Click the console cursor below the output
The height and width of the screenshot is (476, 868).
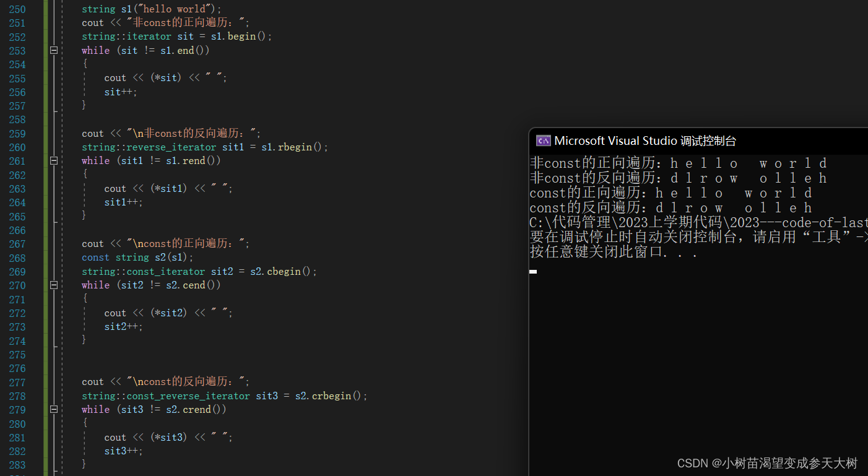pyautogui.click(x=533, y=271)
